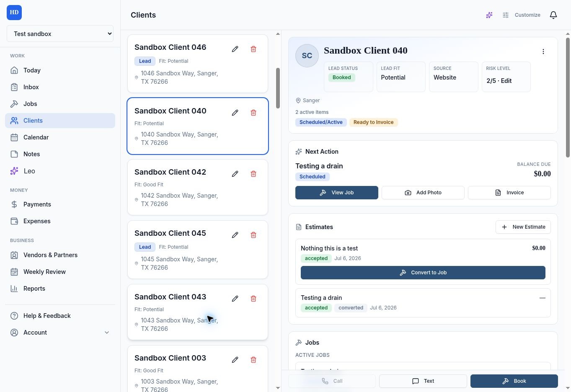Click the Source Website field

(x=454, y=77)
